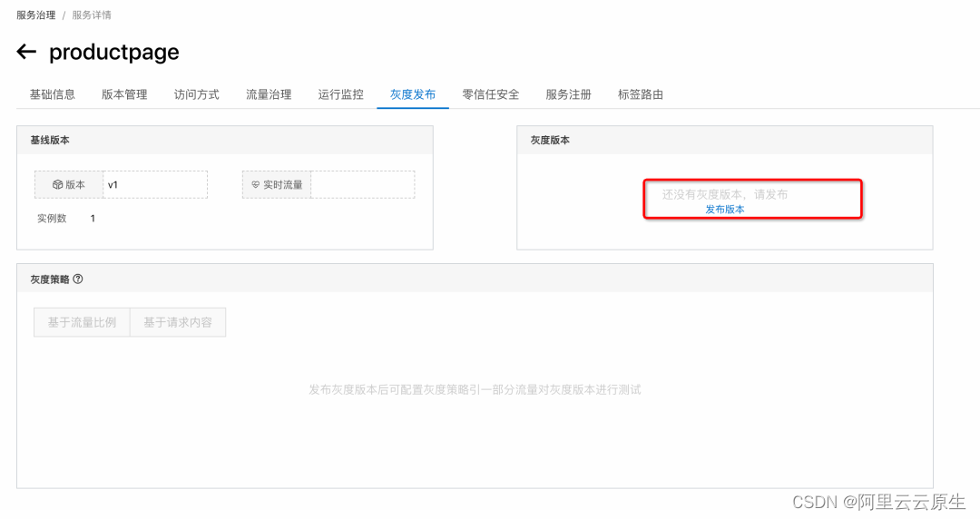Choose the 基于流量比例 strategy button

(x=82, y=322)
